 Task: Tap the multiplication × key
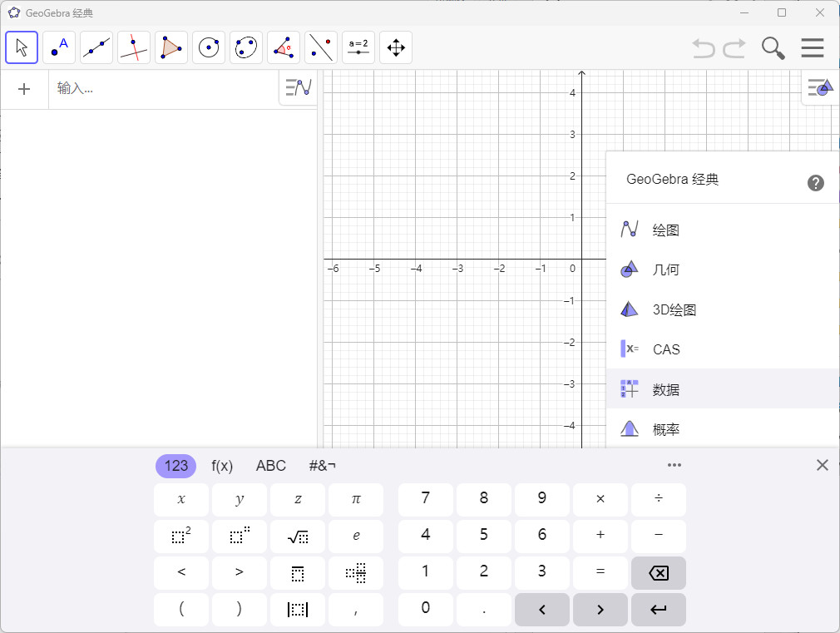click(600, 500)
